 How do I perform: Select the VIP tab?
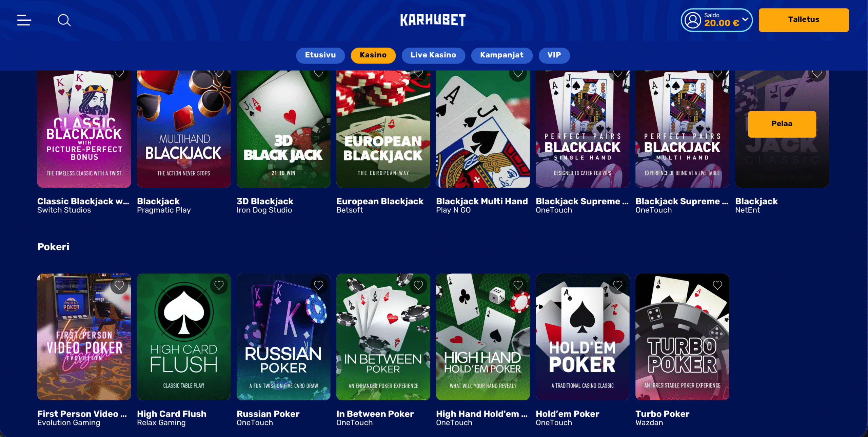(x=554, y=55)
